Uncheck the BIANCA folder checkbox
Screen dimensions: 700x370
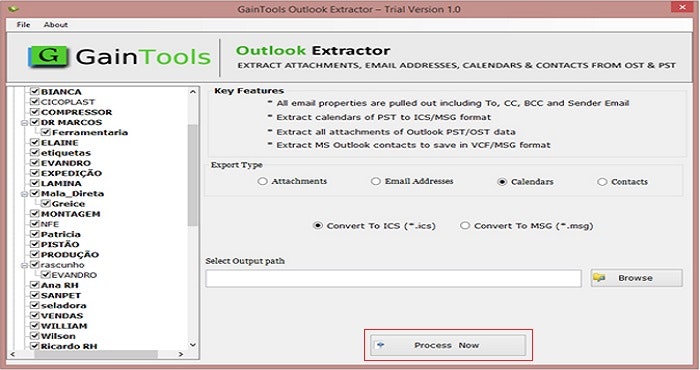tap(35, 91)
